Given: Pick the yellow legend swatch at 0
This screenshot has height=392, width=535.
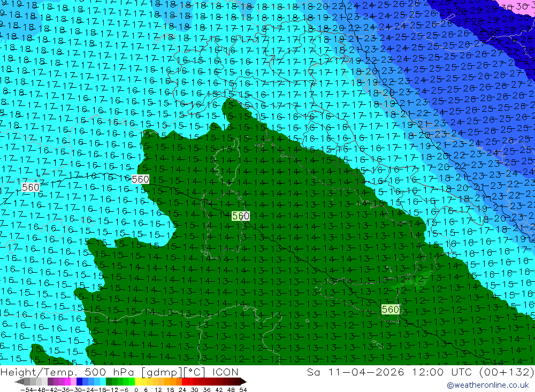Looking at the screenshot, I should tap(138, 382).
